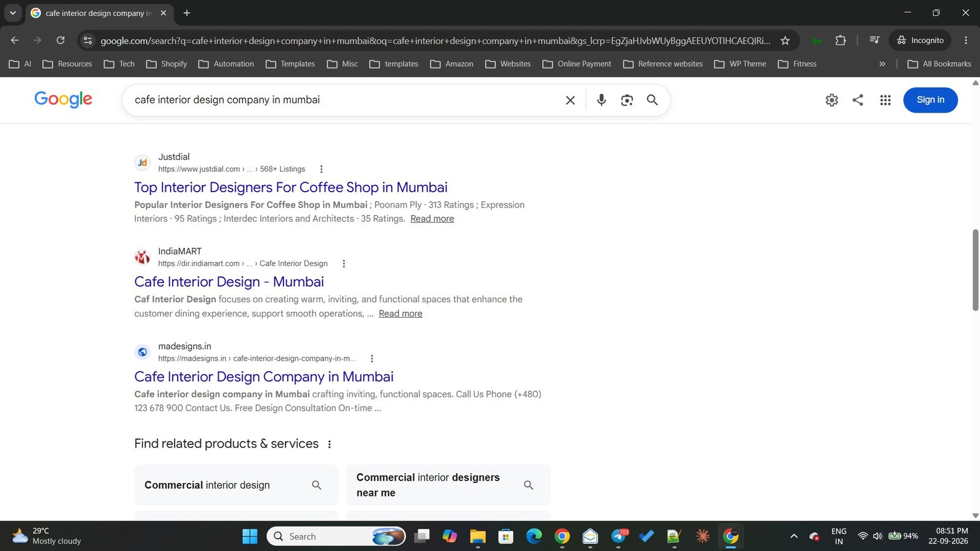Open the WP Theme bookmark folder
This screenshot has width=980, height=551.
point(740,64)
